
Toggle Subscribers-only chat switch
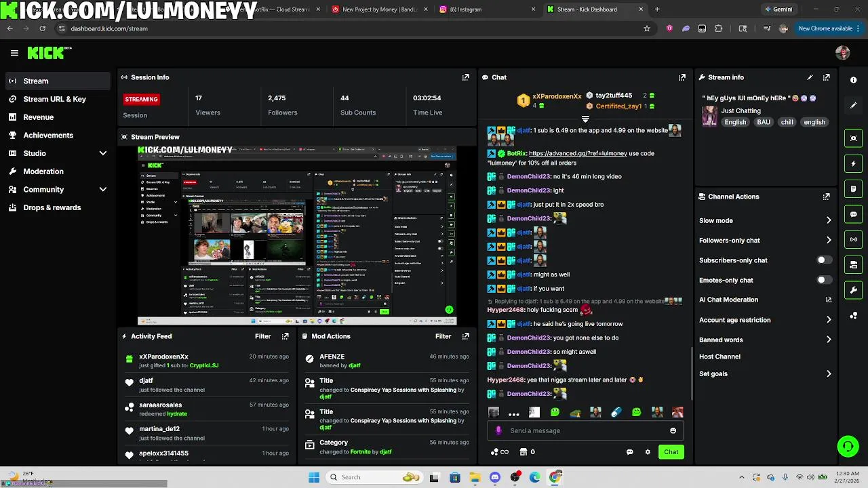[x=824, y=260]
